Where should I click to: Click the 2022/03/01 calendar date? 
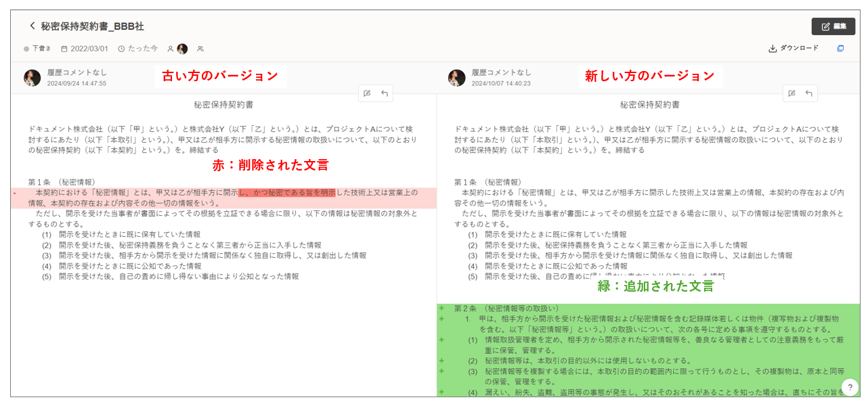click(x=85, y=49)
